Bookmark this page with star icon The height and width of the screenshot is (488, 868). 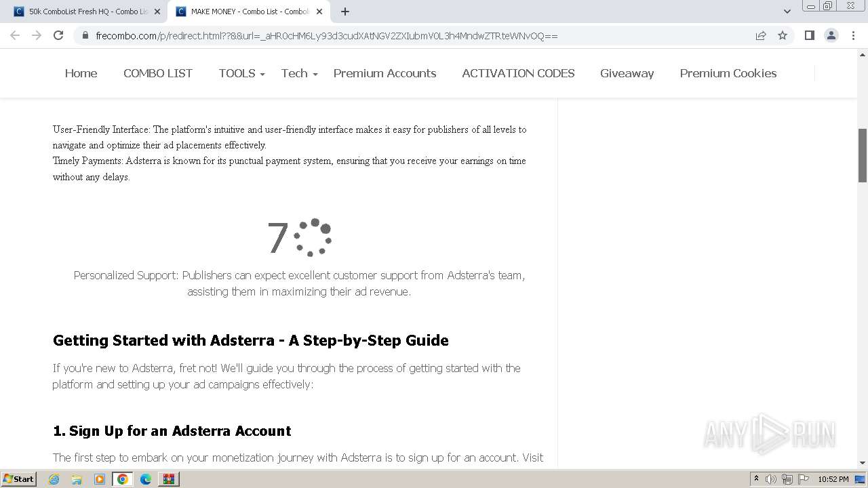click(x=783, y=35)
